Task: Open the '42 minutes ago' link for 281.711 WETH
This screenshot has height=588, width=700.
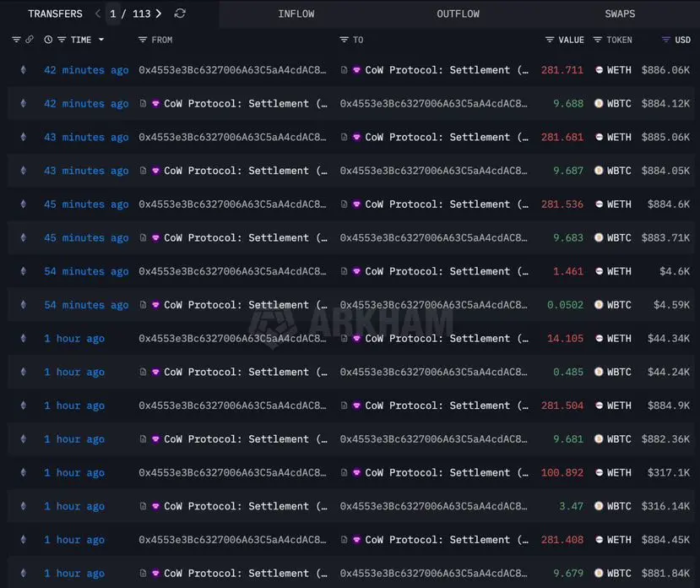Action: [86, 70]
